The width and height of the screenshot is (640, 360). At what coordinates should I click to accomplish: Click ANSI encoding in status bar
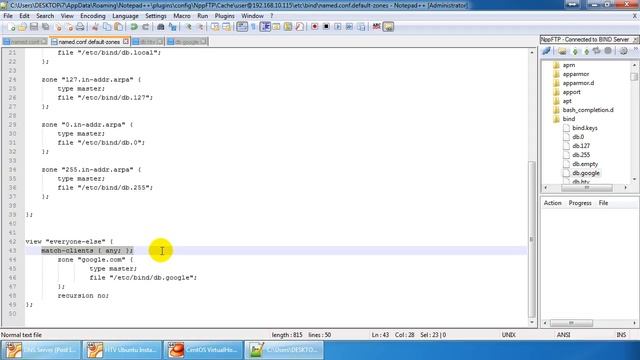563,335
